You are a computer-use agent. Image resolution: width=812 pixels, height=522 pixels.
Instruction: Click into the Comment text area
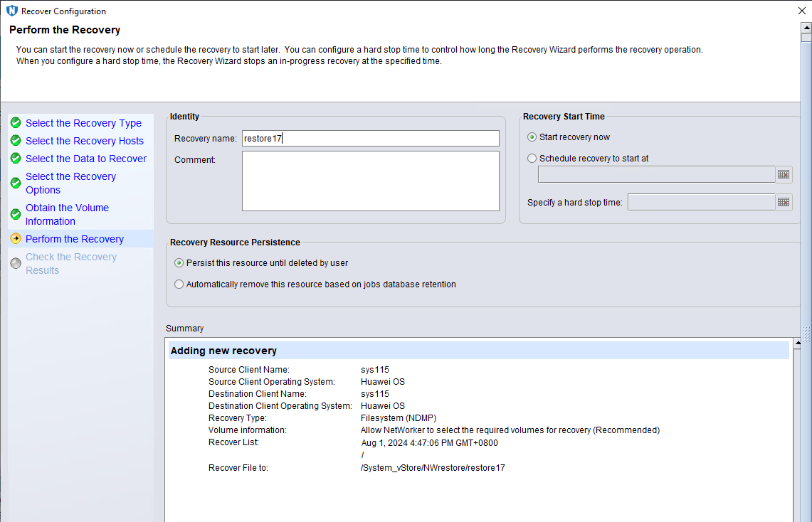pyautogui.click(x=371, y=181)
